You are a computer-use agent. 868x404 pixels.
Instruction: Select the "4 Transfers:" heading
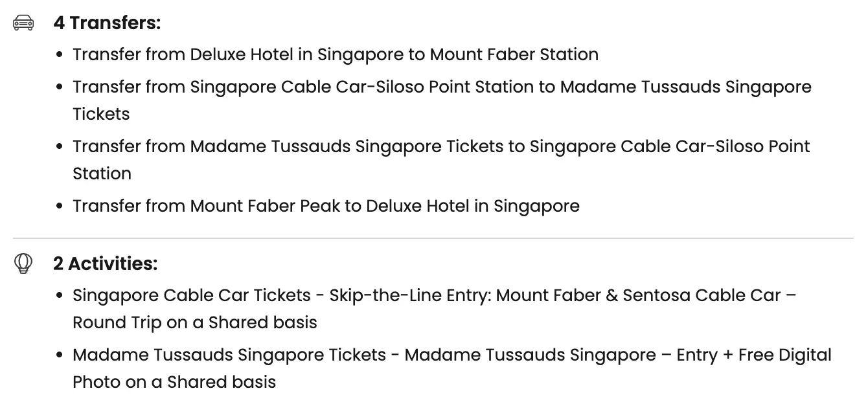107,23
